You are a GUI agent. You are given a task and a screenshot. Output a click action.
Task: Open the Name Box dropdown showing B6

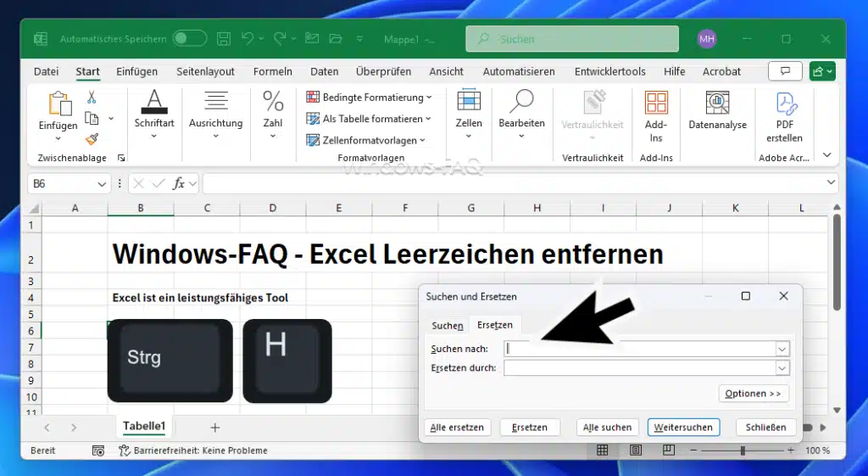tap(102, 184)
